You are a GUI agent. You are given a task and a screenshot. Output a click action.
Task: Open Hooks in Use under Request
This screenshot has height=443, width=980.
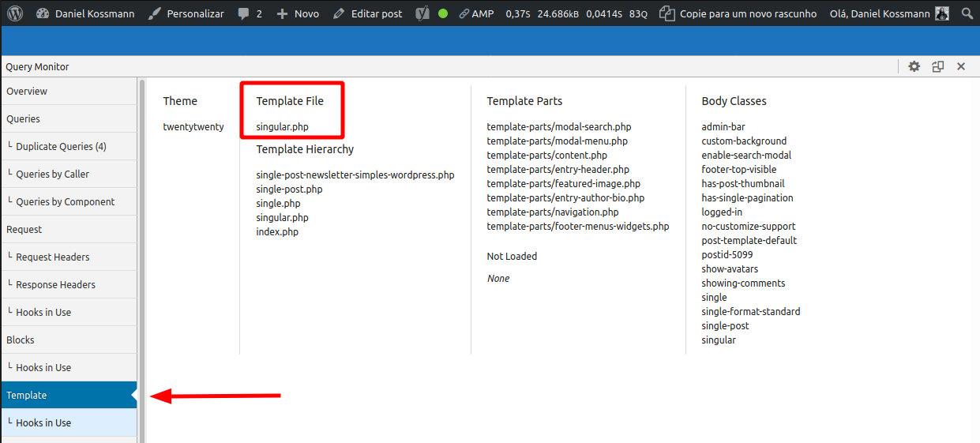point(68,313)
